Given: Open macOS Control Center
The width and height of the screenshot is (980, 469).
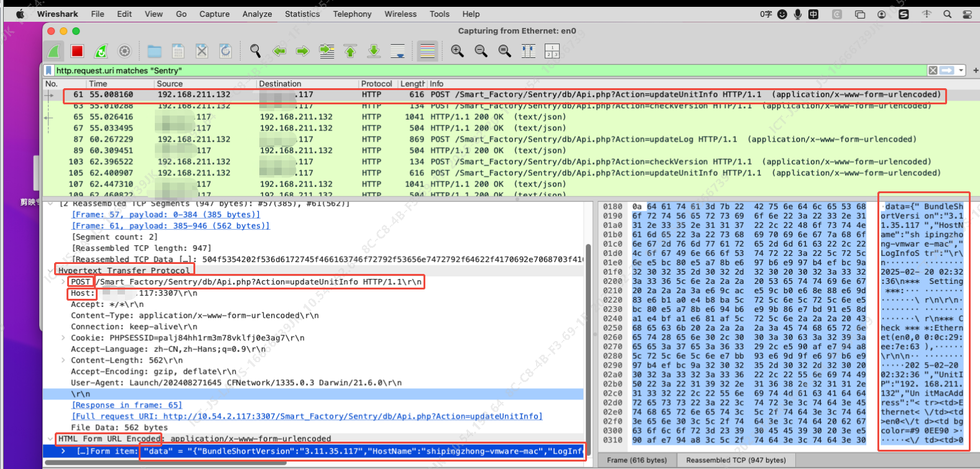Looking at the screenshot, I should (969, 14).
